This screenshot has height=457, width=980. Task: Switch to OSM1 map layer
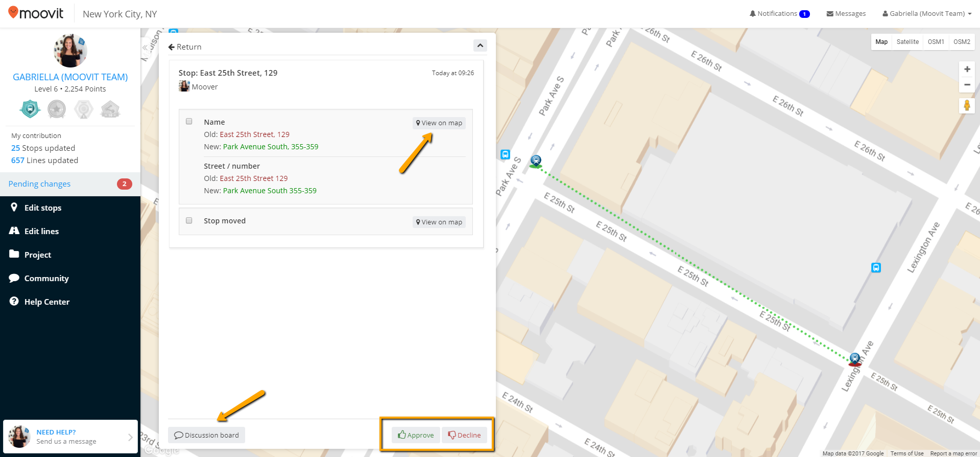[936, 42]
